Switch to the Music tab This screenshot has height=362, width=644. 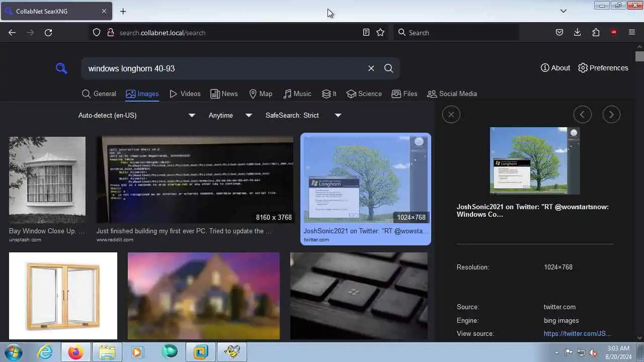coord(297,94)
